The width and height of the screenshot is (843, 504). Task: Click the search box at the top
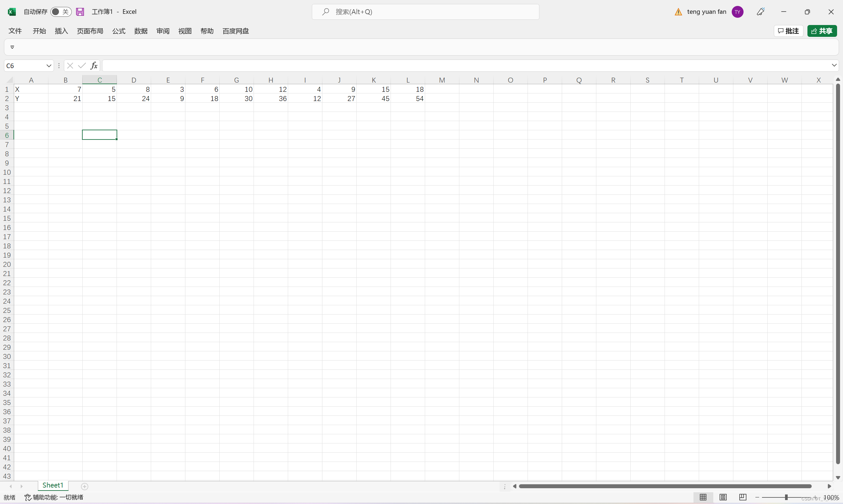pyautogui.click(x=425, y=12)
